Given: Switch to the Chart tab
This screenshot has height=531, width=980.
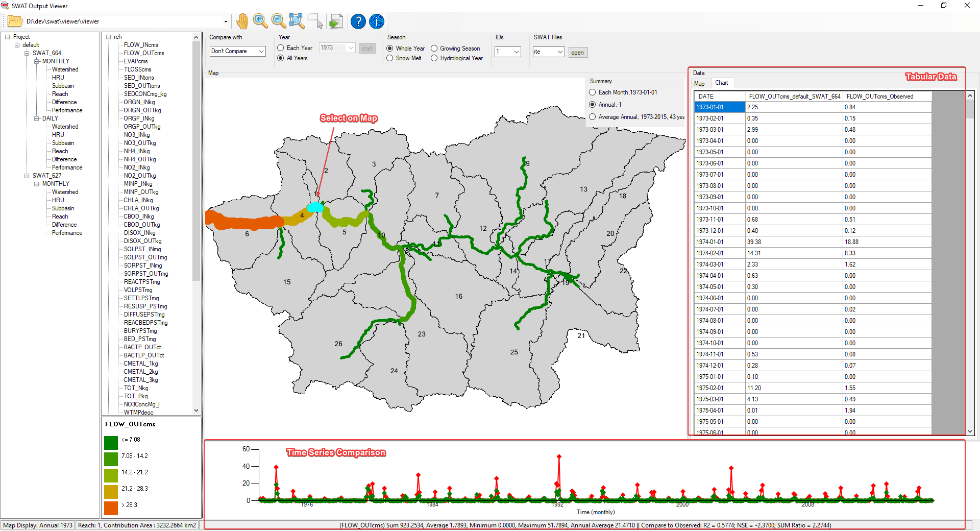Looking at the screenshot, I should point(721,83).
